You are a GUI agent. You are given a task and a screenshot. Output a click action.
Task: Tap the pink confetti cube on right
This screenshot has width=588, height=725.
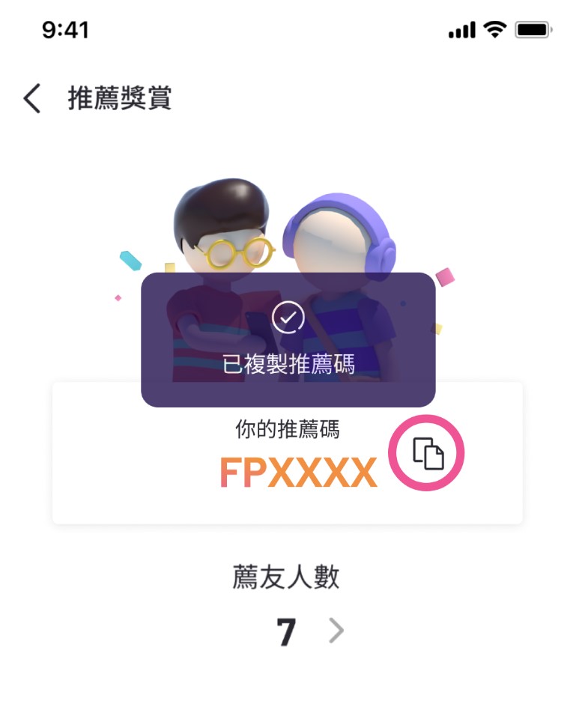[445, 277]
